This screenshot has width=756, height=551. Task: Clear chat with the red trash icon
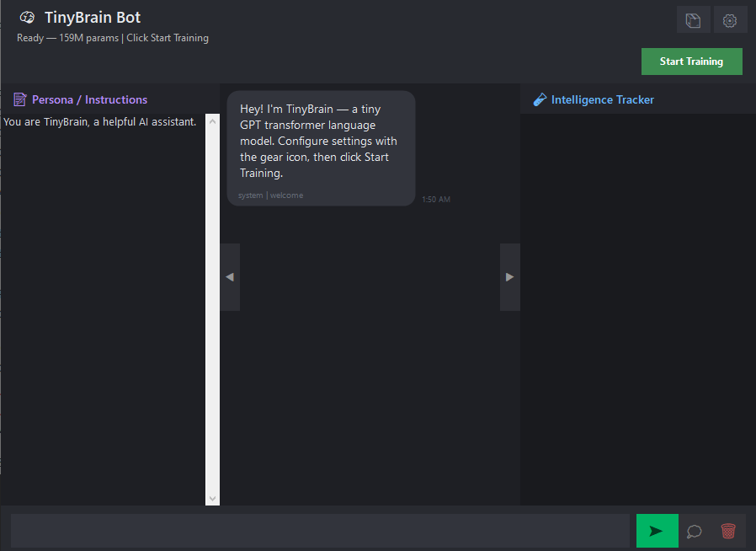(728, 531)
